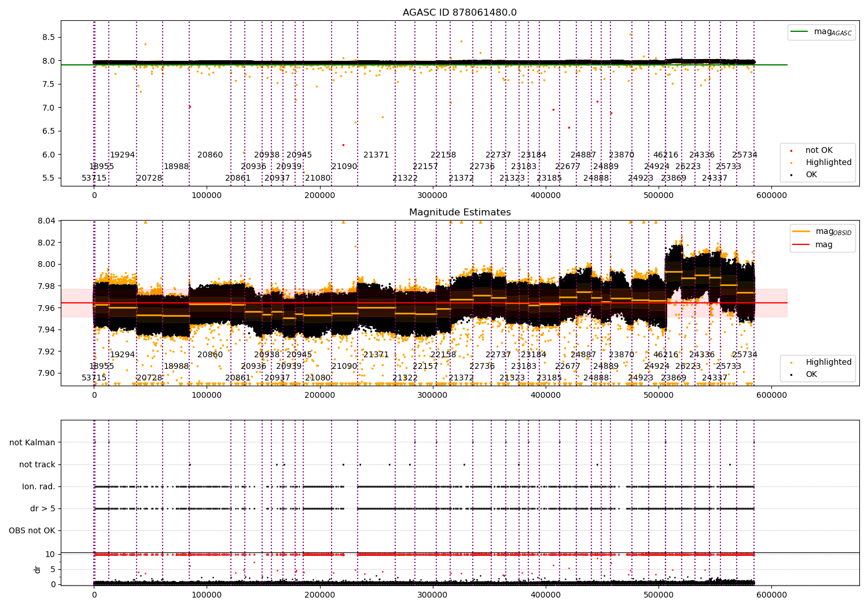Click the '100000' x-tick under the Magnitude Estimates plot
This screenshot has height=608, width=868.
207,395
